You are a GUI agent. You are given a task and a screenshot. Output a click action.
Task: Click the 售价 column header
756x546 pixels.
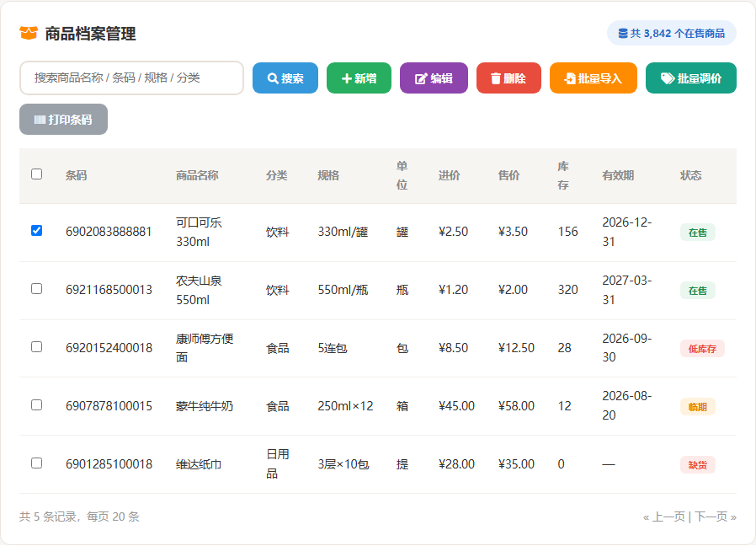coord(509,175)
